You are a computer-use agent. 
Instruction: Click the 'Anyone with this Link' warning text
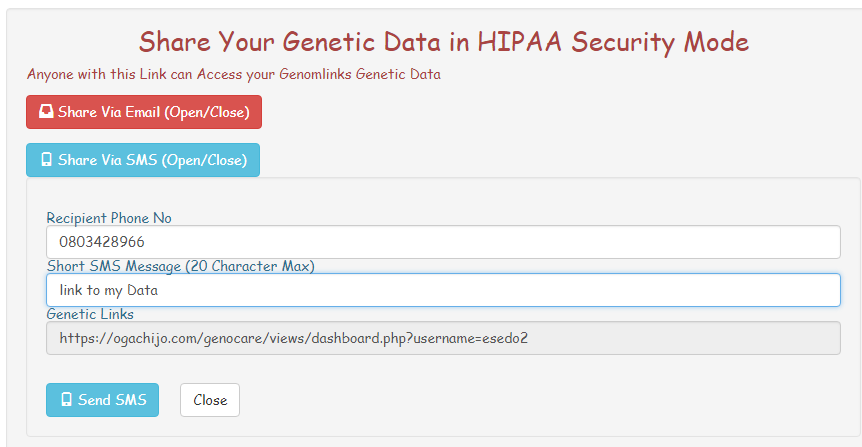pyautogui.click(x=234, y=74)
